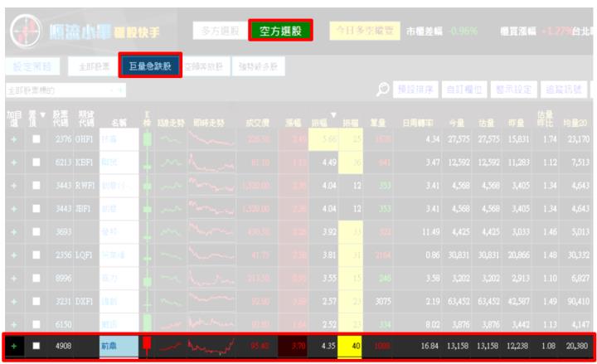597x364 pixels.
Task: Open the intraday trend chart for 6213
Action: [x=211, y=163]
